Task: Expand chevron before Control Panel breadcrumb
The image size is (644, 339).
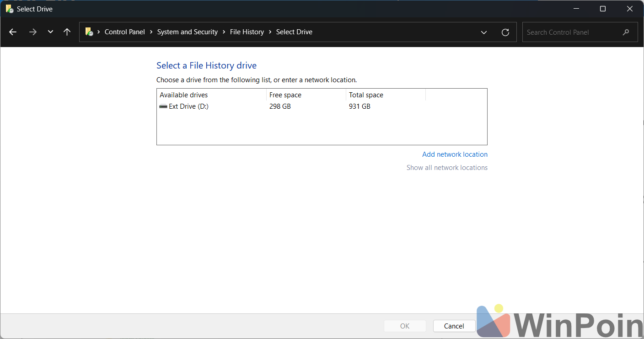Action: 99,32
